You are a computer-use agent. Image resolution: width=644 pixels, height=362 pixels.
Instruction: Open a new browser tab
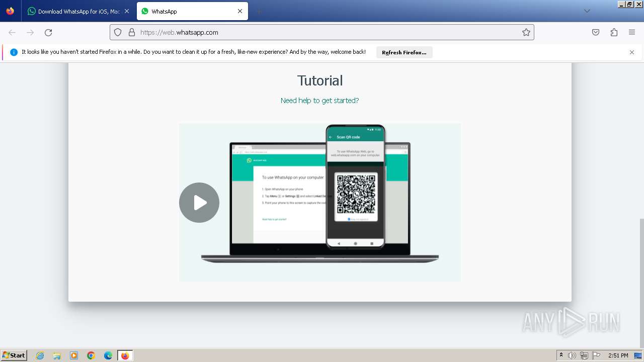pyautogui.click(x=259, y=11)
